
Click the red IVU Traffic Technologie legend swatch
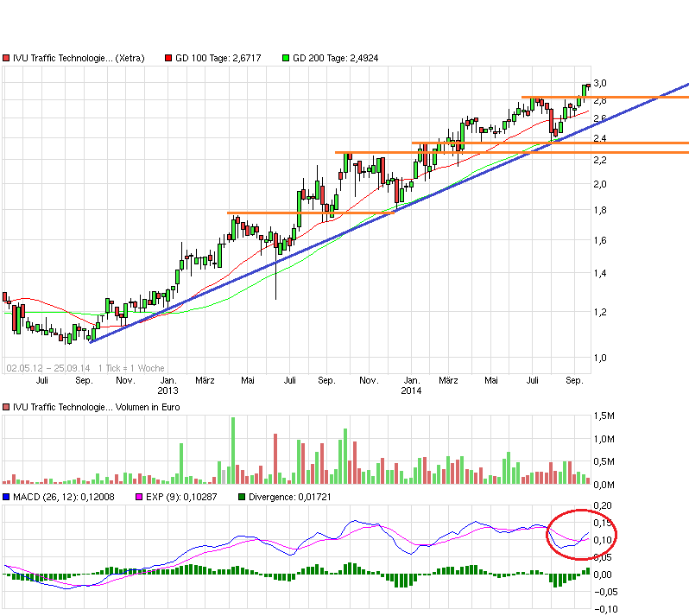pos(6,58)
